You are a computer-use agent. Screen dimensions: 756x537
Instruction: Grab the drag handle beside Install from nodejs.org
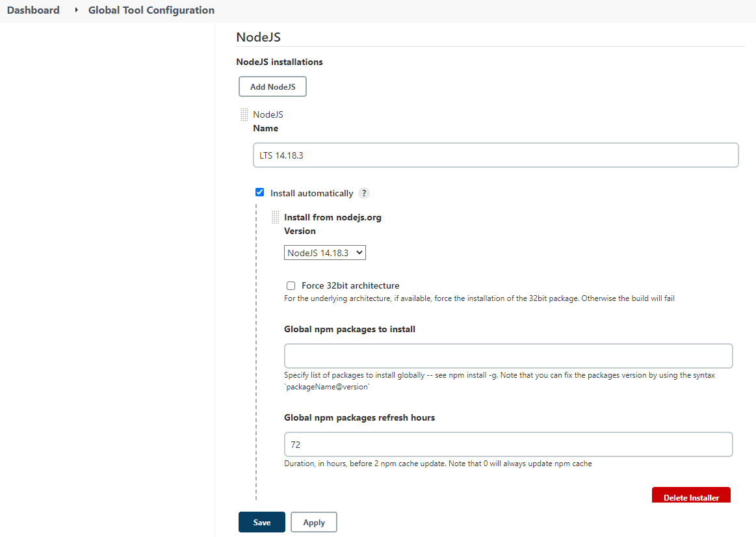276,217
